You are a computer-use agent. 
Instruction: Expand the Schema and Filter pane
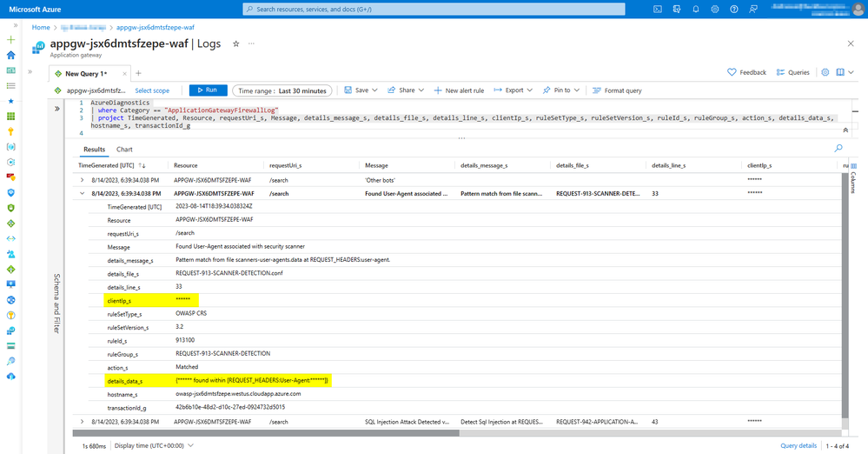(57, 110)
